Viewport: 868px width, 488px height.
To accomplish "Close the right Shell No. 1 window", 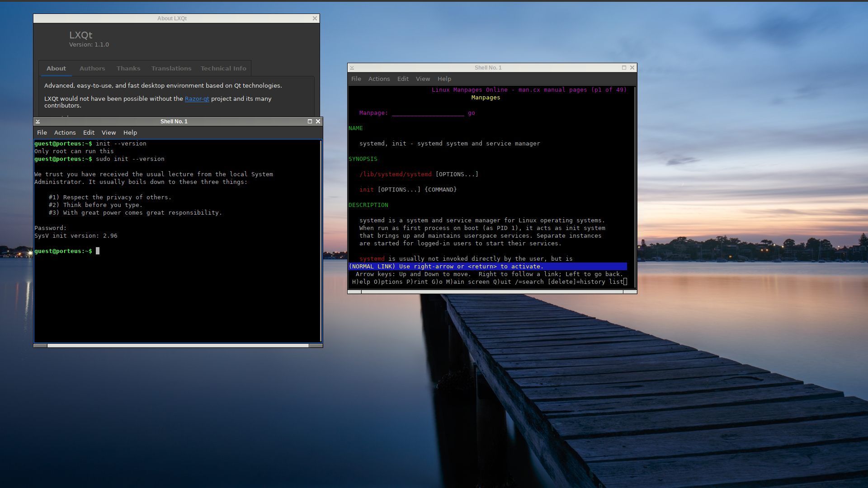I will pyautogui.click(x=632, y=68).
